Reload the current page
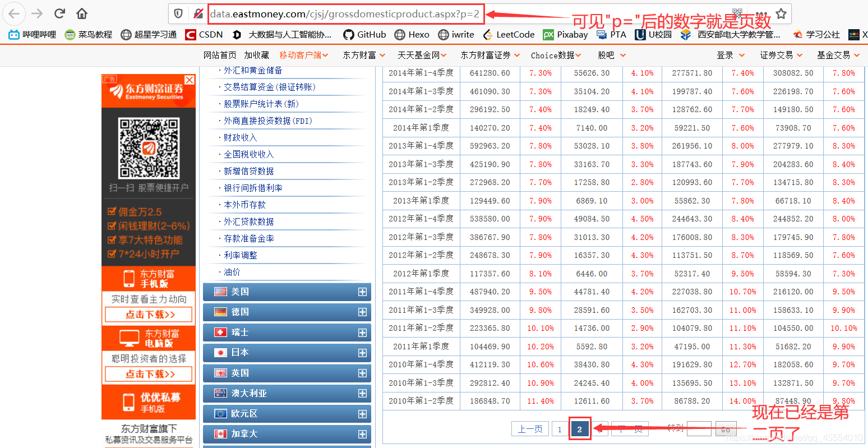Image resolution: width=868 pixels, height=448 pixels. pos(59,12)
